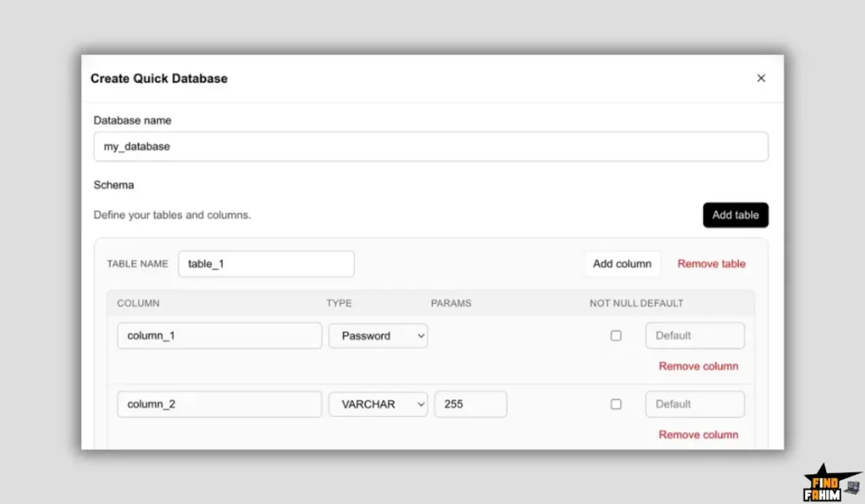This screenshot has width=865, height=504.
Task: Open the Password type dropdown for column_1
Action: 378,335
